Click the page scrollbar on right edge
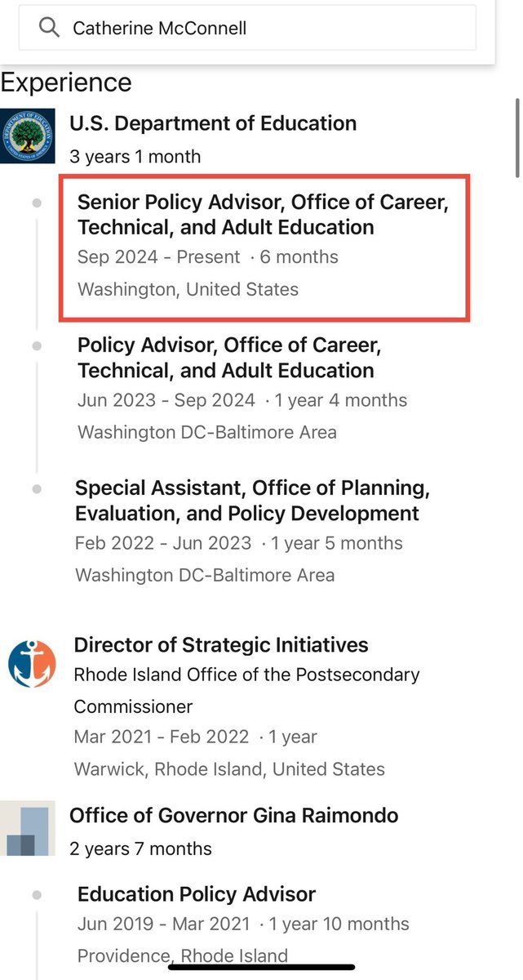The image size is (523, 980). pyautogui.click(x=516, y=137)
